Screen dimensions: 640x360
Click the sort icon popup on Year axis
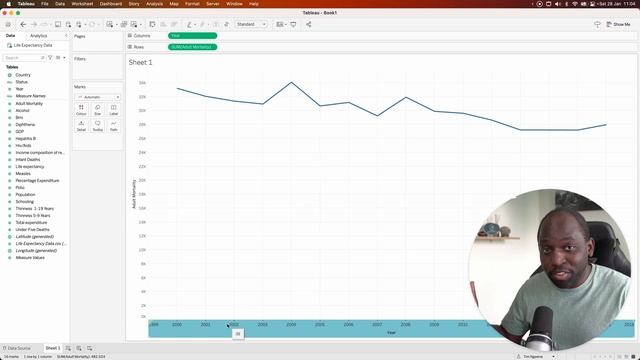pyautogui.click(x=238, y=334)
